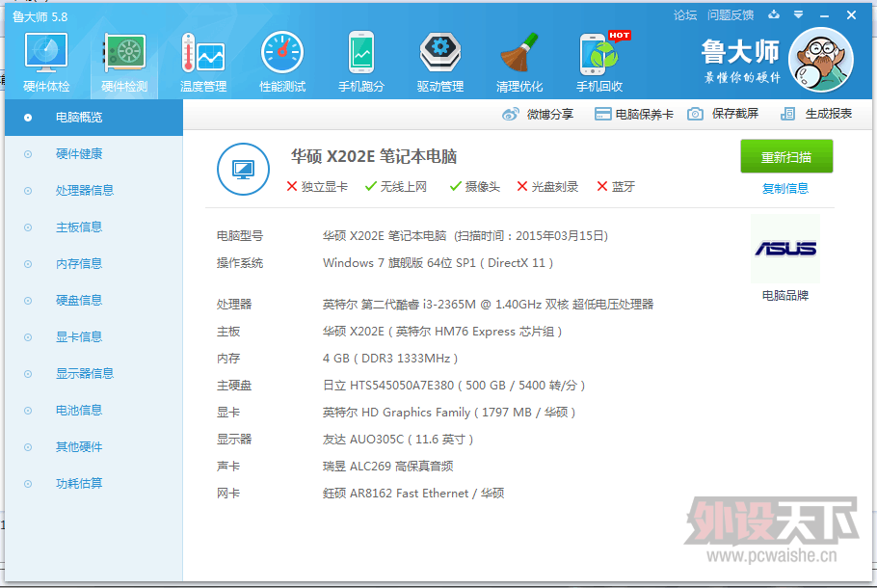Click the 保存截屏 camera icon
Image resolution: width=877 pixels, height=588 pixels.
695,114
